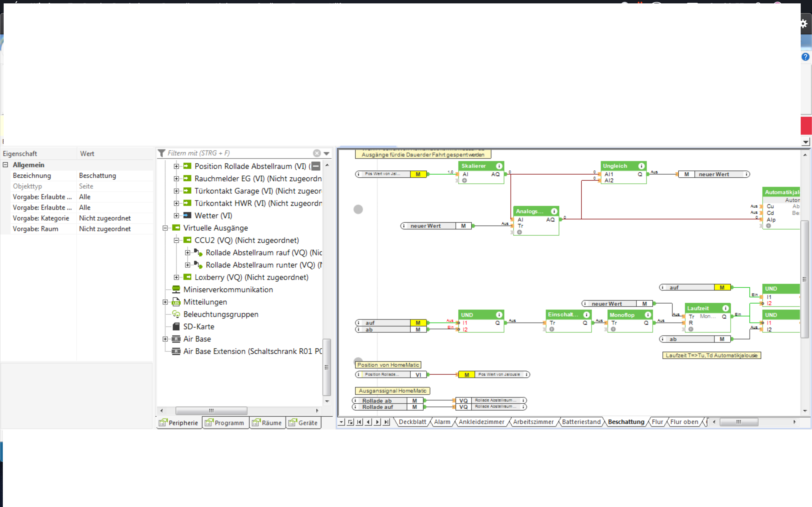This screenshot has width=812, height=507.
Task: Jump to last page tab arrow
Action: (x=387, y=422)
